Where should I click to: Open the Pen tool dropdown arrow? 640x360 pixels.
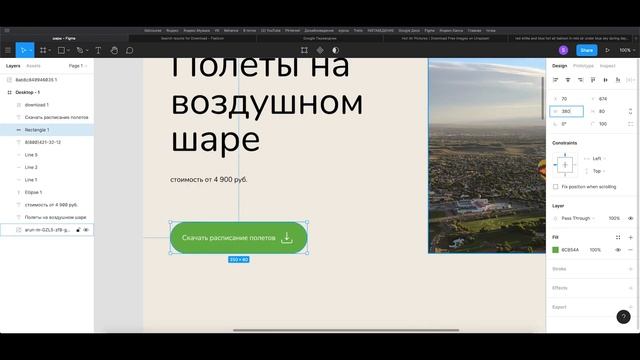(87, 51)
